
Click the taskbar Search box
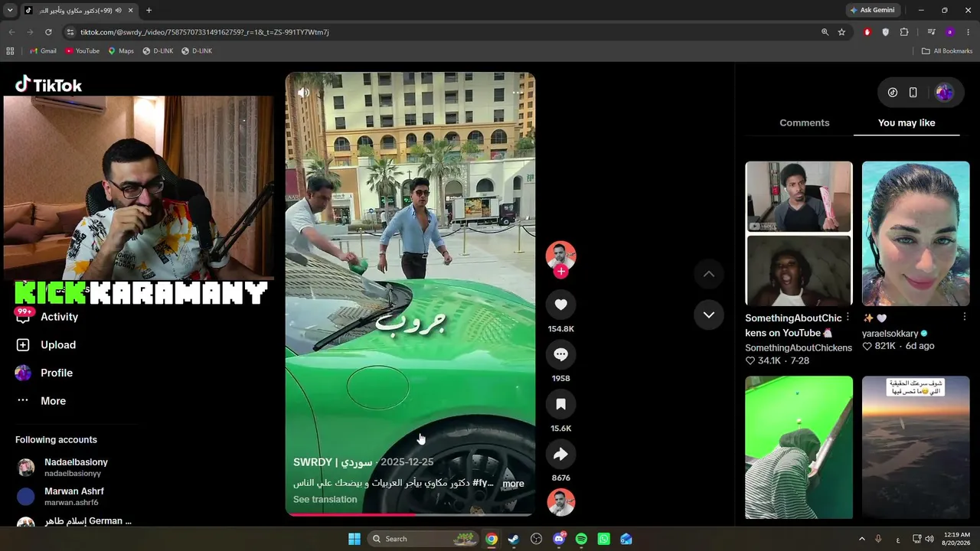pos(424,539)
